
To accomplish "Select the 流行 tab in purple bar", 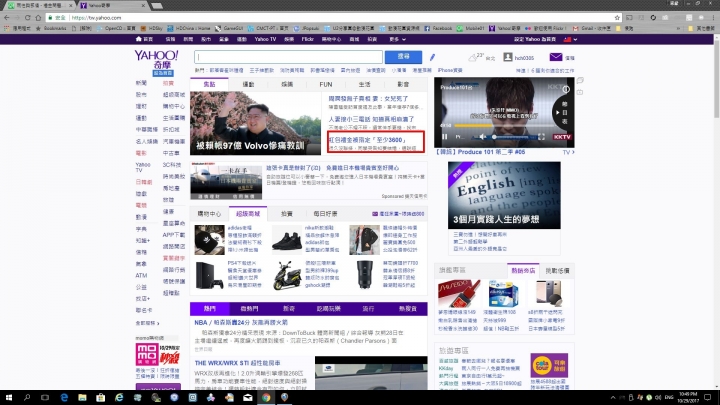I will [368, 309].
